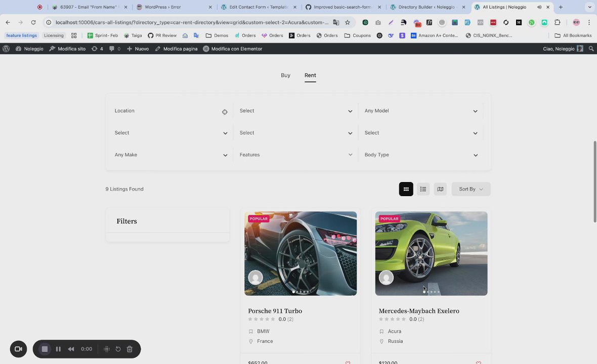Open updates indicator showing 4

click(x=97, y=49)
